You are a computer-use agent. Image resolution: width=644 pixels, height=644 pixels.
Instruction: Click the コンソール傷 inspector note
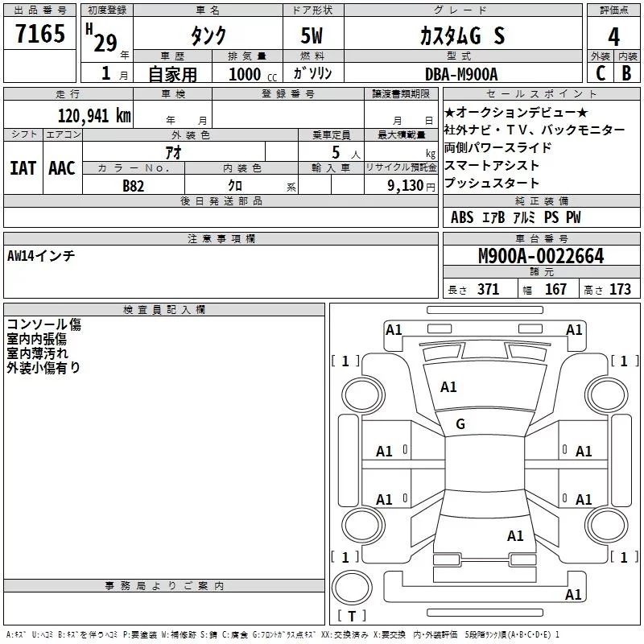(43, 325)
